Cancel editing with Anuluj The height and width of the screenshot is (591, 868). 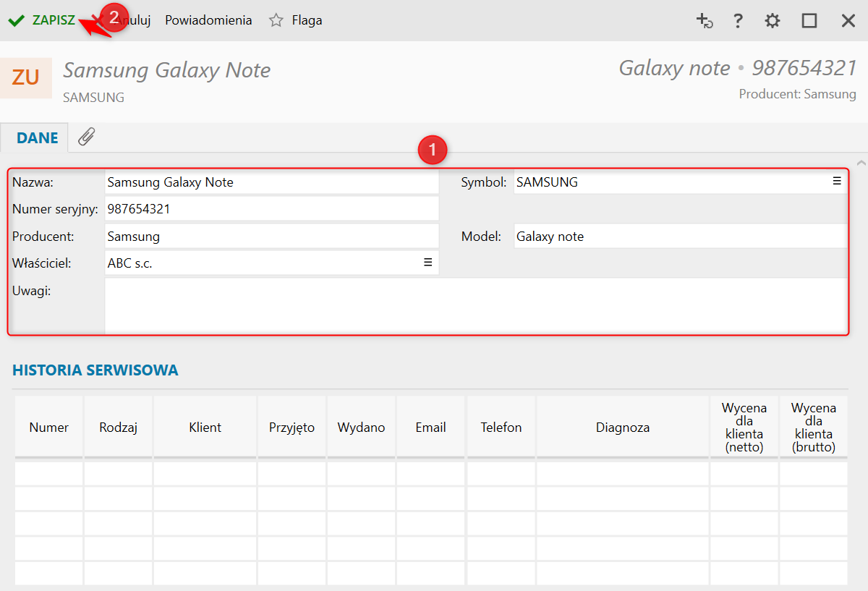point(130,20)
